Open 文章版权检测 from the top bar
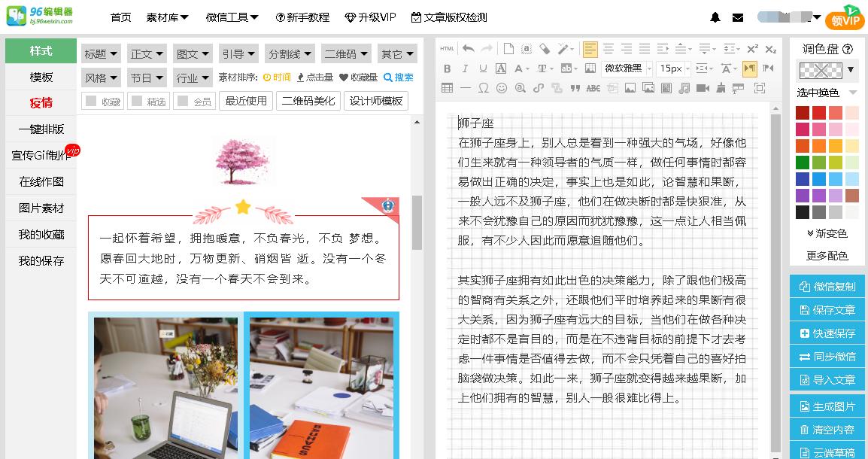 pyautogui.click(x=451, y=17)
